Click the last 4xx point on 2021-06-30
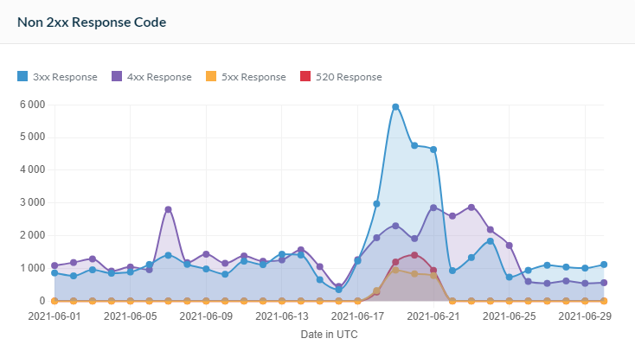The height and width of the screenshot is (364, 635). (604, 283)
